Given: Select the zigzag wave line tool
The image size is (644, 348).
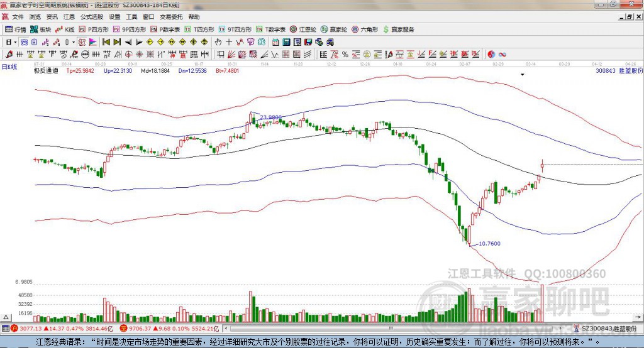Looking at the screenshot, I should [274, 54].
